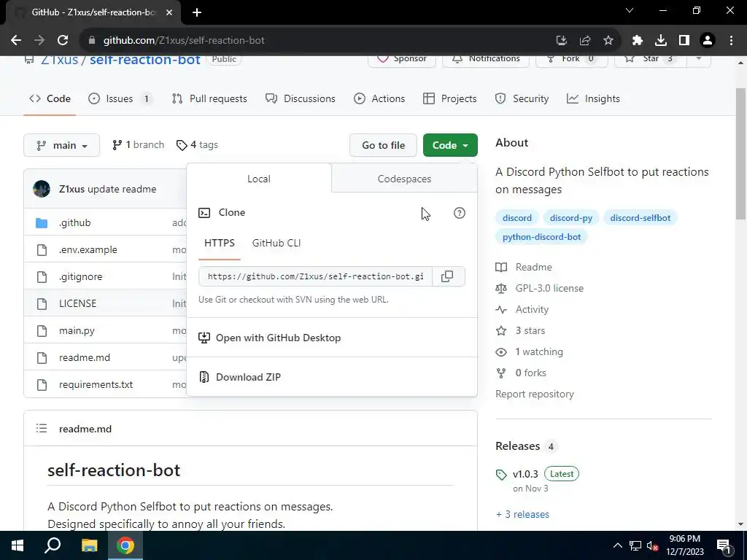The height and width of the screenshot is (560, 747).
Task: Collapse the green Code dropdown button
Action: coord(450,145)
